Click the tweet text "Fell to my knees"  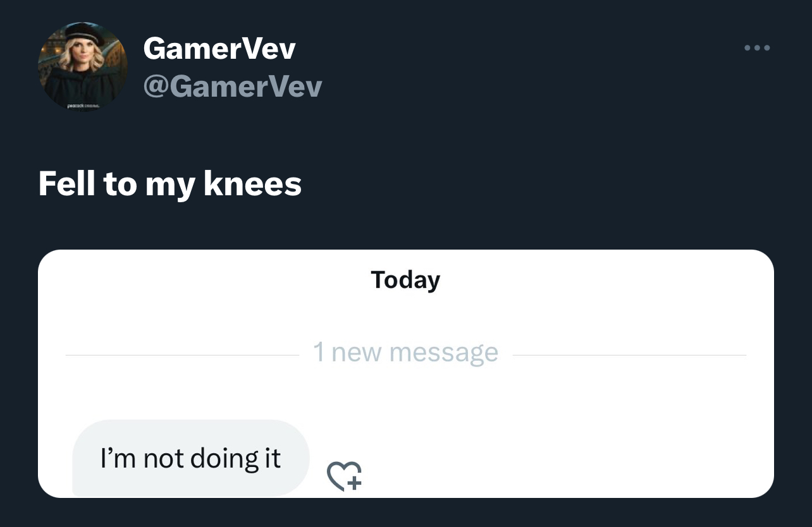tap(170, 184)
